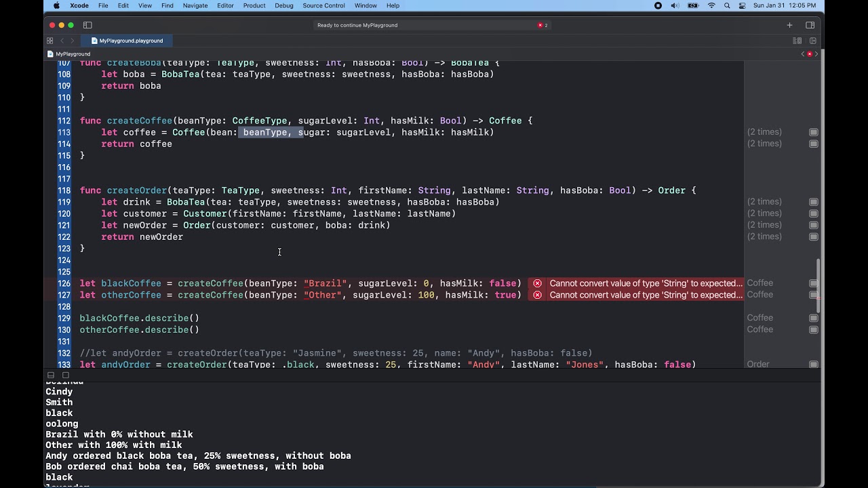The image size is (868, 488).
Task: Toggle the inspectors panel button
Action: [x=810, y=25]
